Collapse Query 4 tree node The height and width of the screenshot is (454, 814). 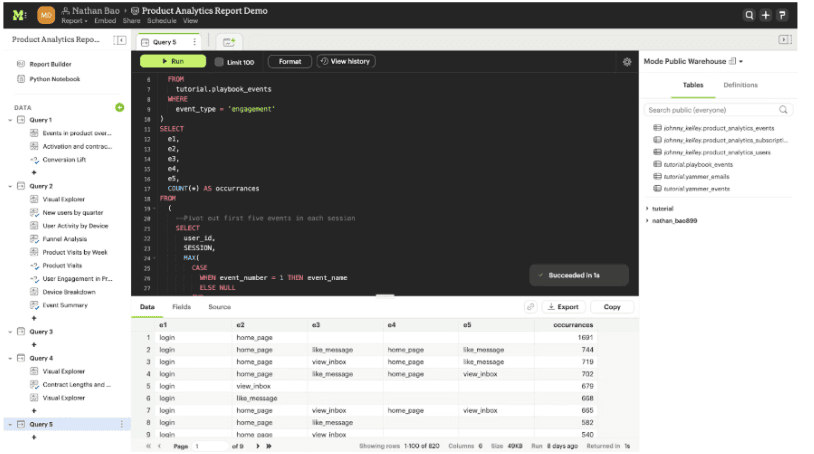[10, 358]
